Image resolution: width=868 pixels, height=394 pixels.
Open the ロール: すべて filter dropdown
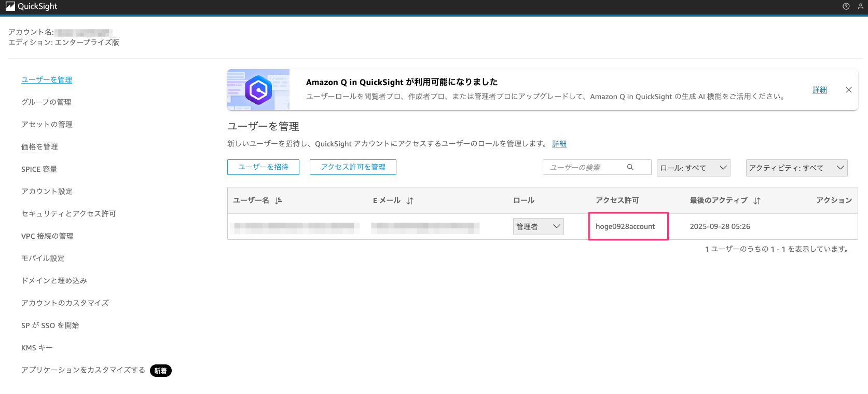(694, 168)
